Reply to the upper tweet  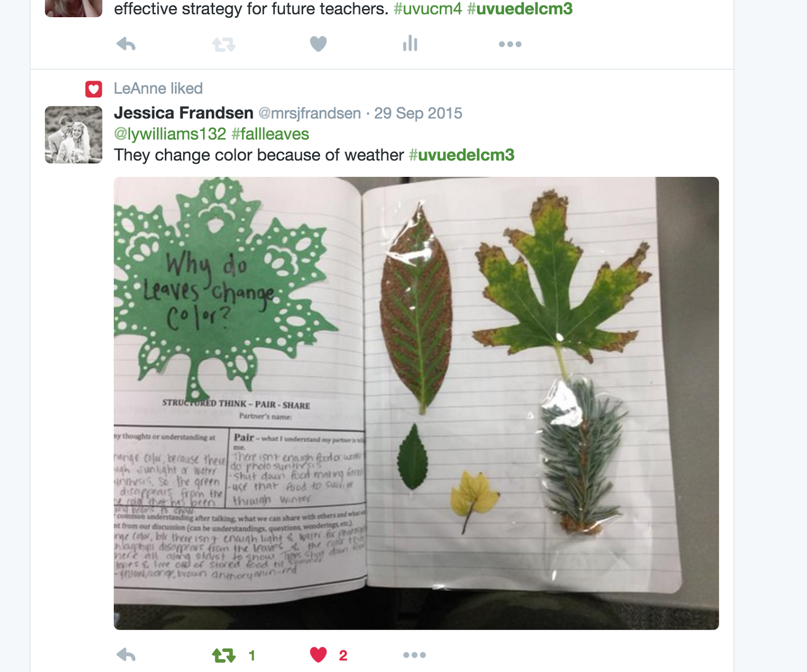(126, 44)
